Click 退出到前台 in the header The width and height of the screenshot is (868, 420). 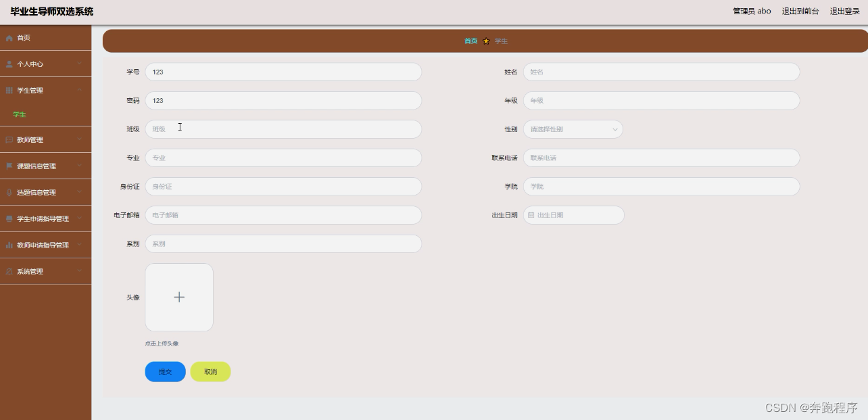tap(800, 11)
